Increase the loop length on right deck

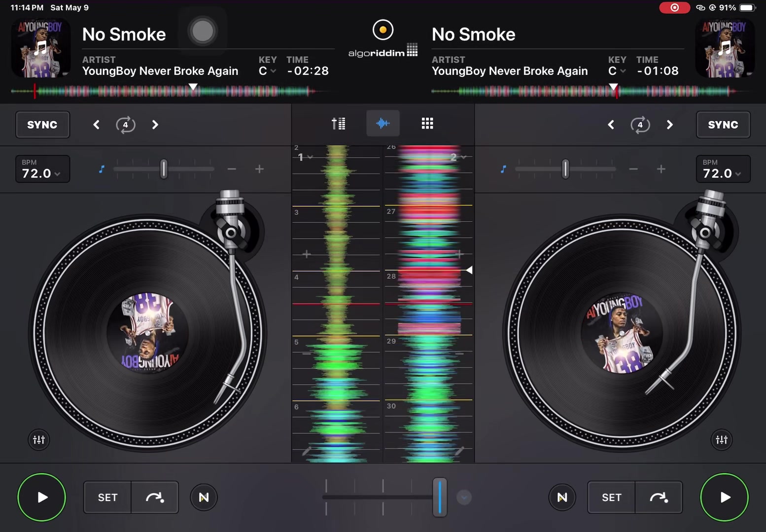pyautogui.click(x=669, y=125)
